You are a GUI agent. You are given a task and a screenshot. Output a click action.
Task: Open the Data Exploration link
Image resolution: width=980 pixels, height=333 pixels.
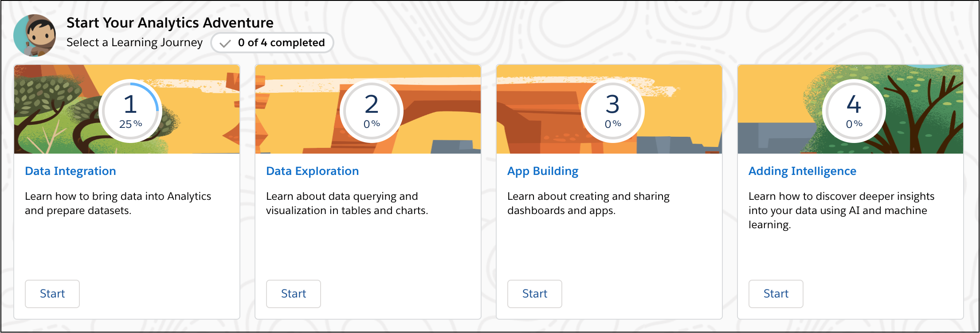(x=313, y=171)
